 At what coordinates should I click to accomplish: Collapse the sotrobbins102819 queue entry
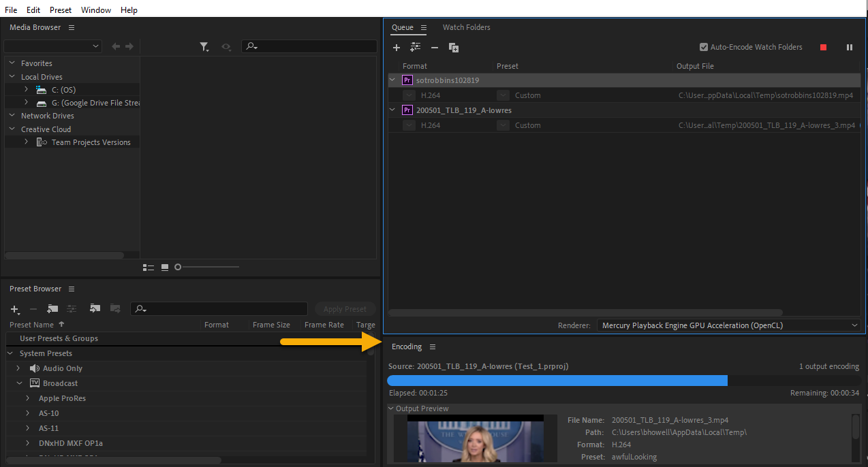pyautogui.click(x=392, y=80)
